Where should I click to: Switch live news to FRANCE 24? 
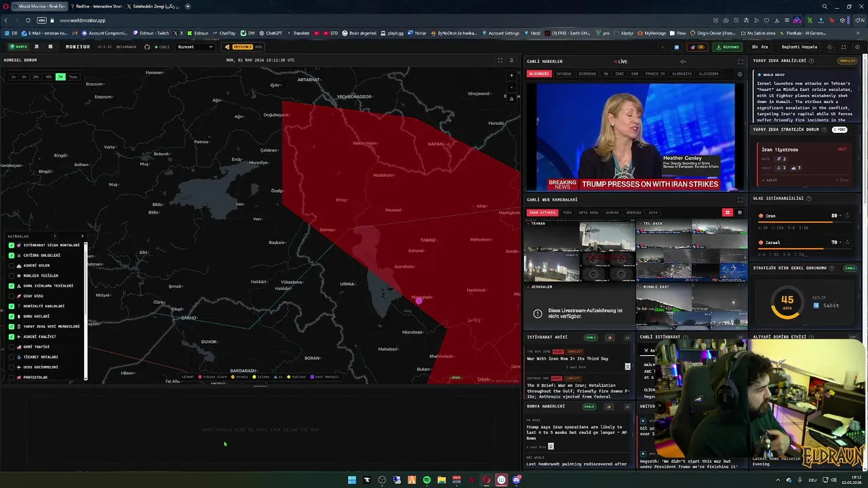(654, 74)
